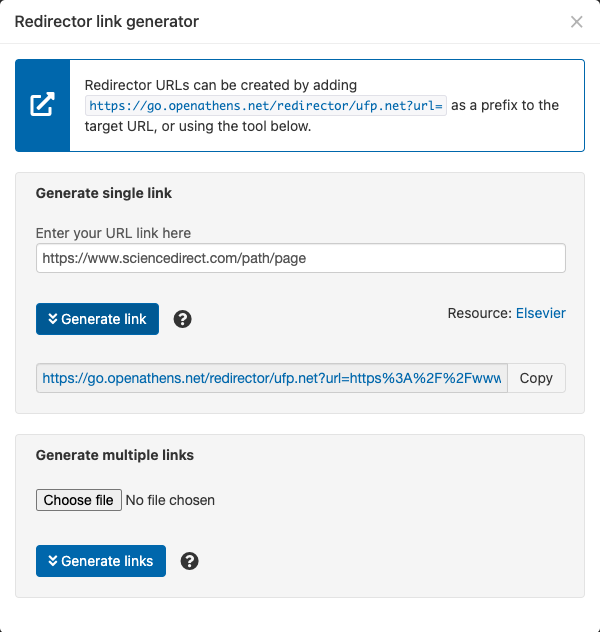Copy the generated redirector URL

click(536, 378)
